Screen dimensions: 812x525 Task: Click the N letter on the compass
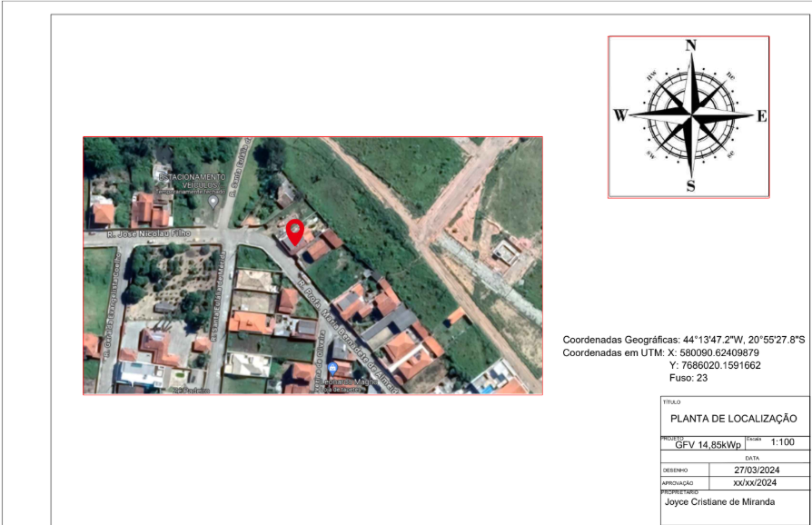click(x=690, y=45)
